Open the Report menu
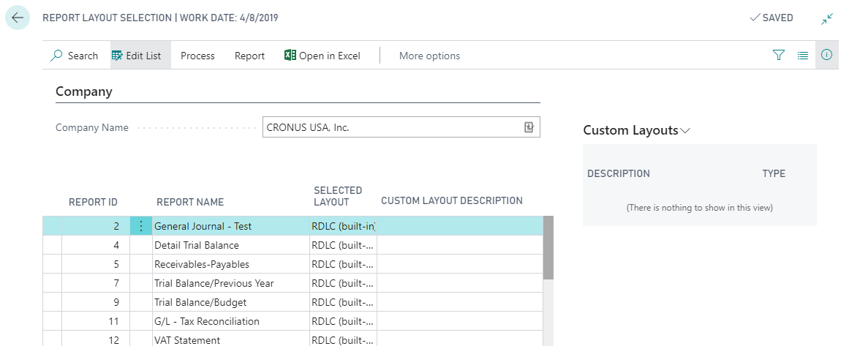The image size is (868, 346). pyautogui.click(x=249, y=56)
